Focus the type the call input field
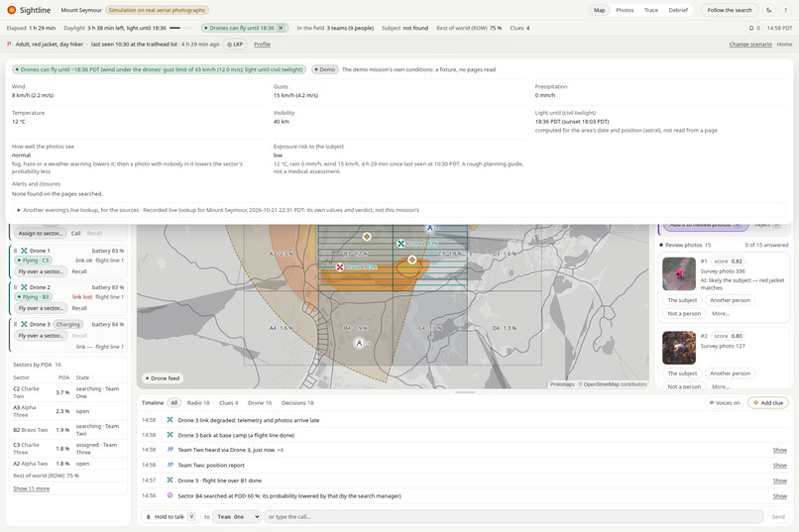Image resolution: width=799 pixels, height=532 pixels. (x=514, y=517)
